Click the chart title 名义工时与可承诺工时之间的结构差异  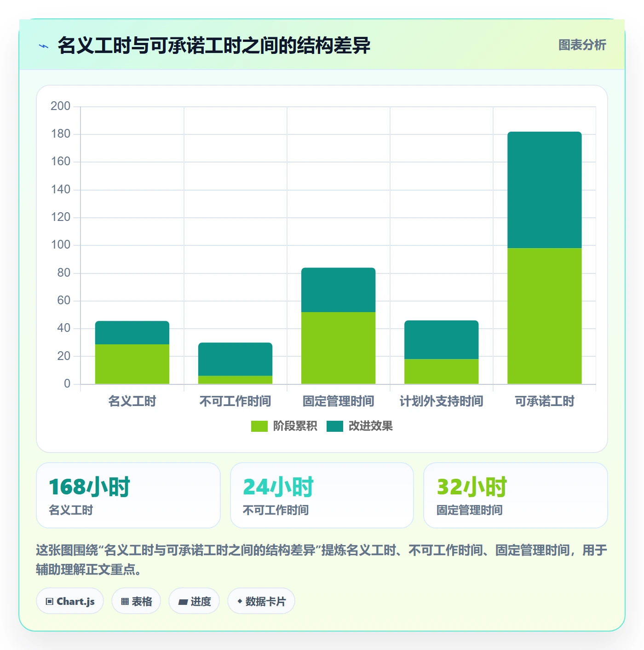(214, 46)
